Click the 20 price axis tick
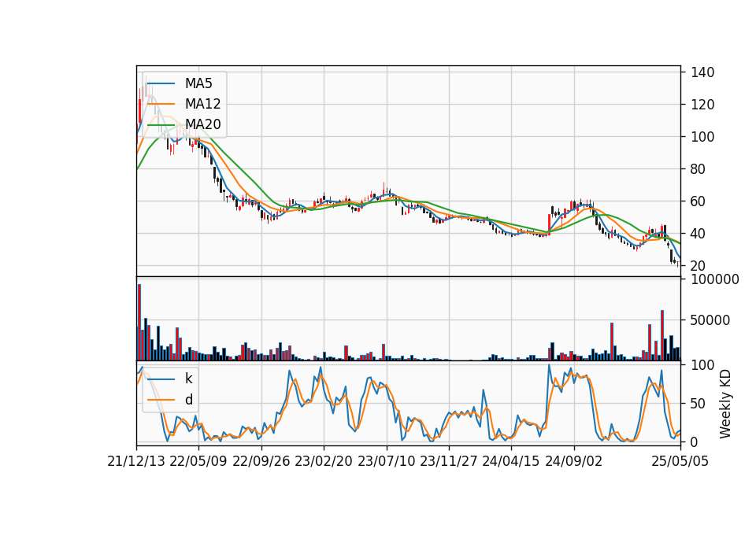 tap(699, 266)
